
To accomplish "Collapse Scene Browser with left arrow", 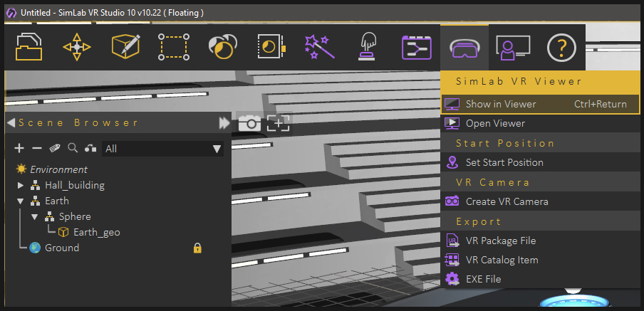I will click(11, 122).
